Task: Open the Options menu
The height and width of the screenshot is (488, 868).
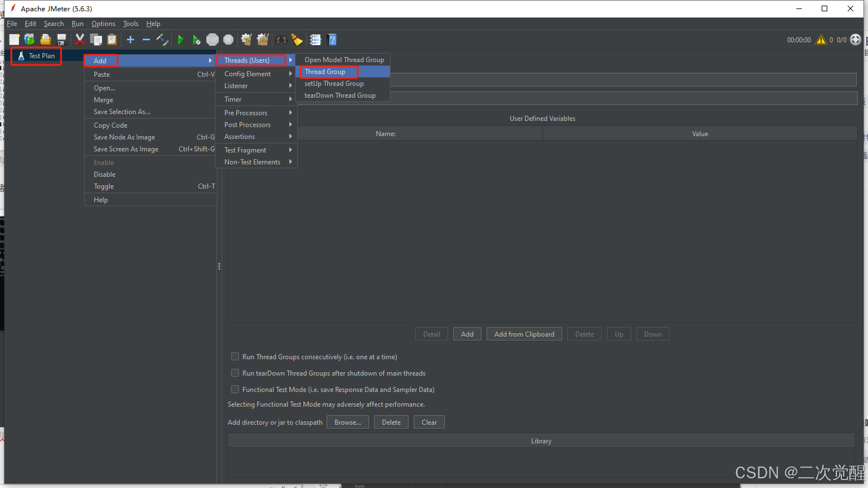Action: [103, 24]
